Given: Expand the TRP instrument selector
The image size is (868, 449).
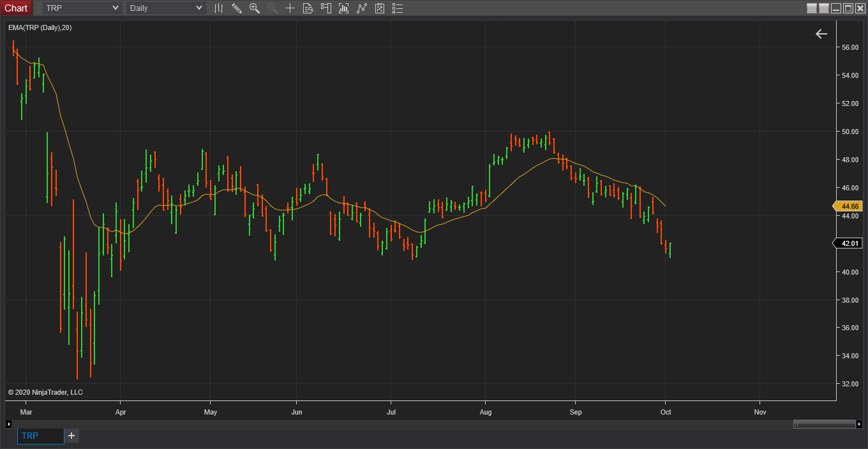Looking at the screenshot, I should click(x=82, y=8).
